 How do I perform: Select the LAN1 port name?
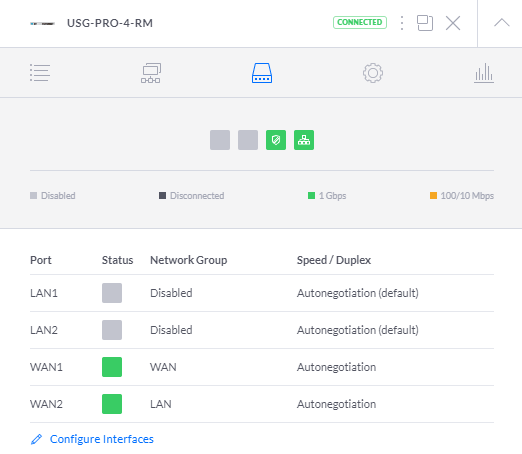44,293
